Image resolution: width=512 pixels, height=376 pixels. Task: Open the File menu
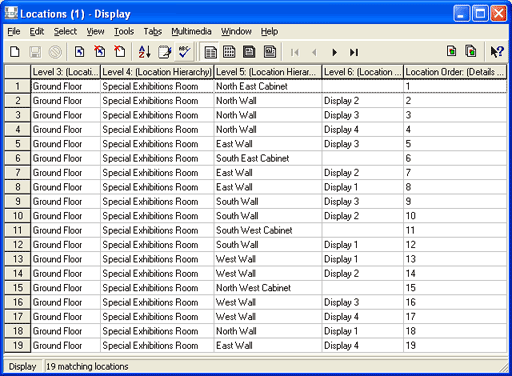[14, 31]
